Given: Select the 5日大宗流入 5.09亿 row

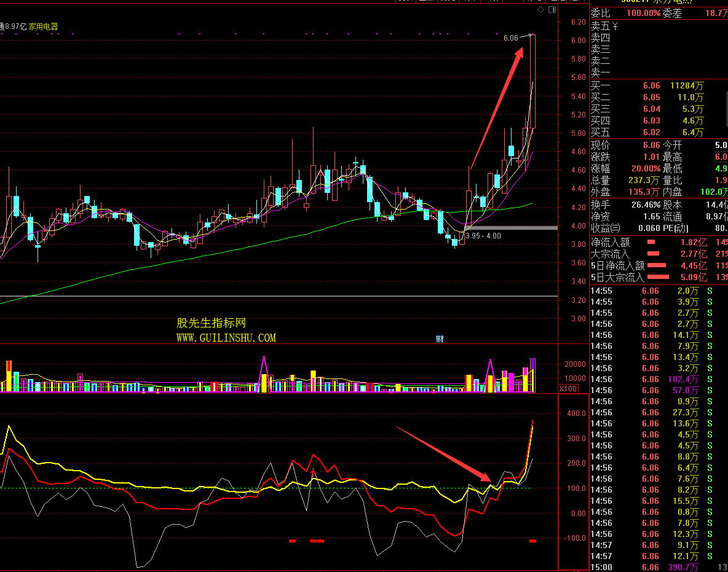Looking at the screenshot, I should point(659,278).
